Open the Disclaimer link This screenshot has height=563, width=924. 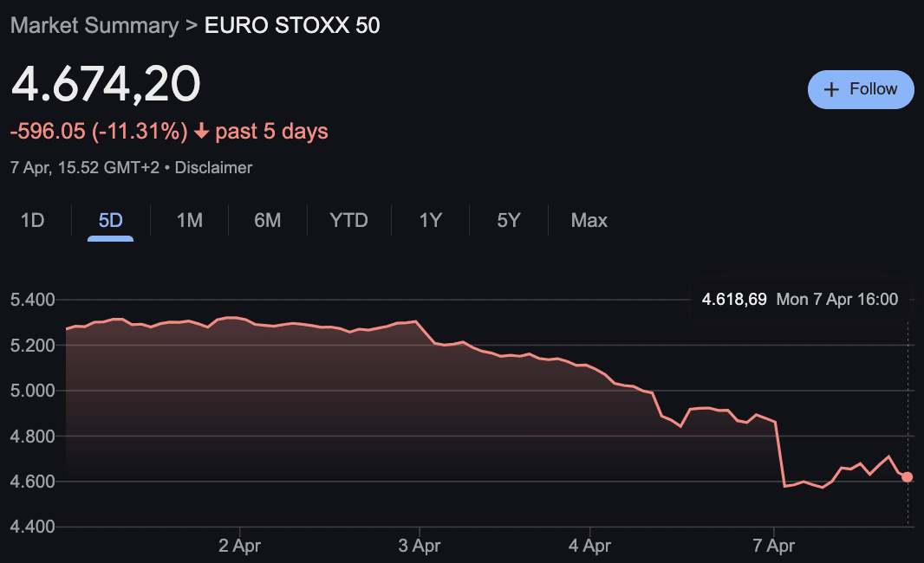pos(213,167)
